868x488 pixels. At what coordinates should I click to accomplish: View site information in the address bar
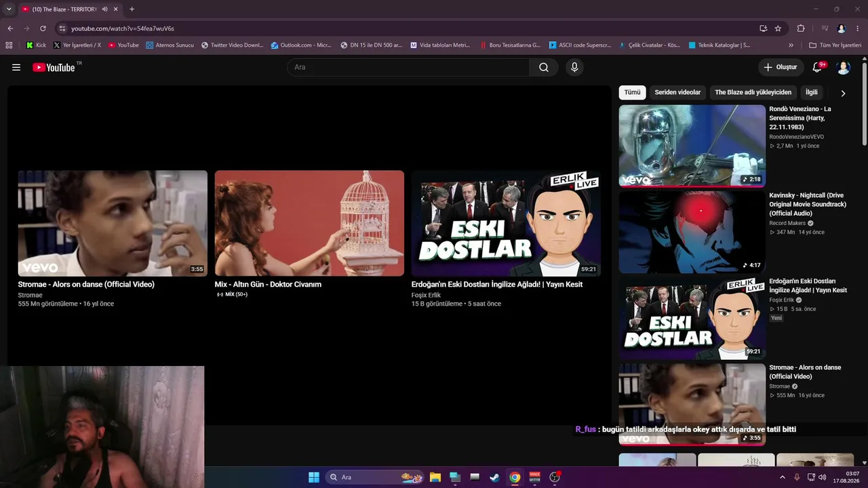click(x=62, y=28)
